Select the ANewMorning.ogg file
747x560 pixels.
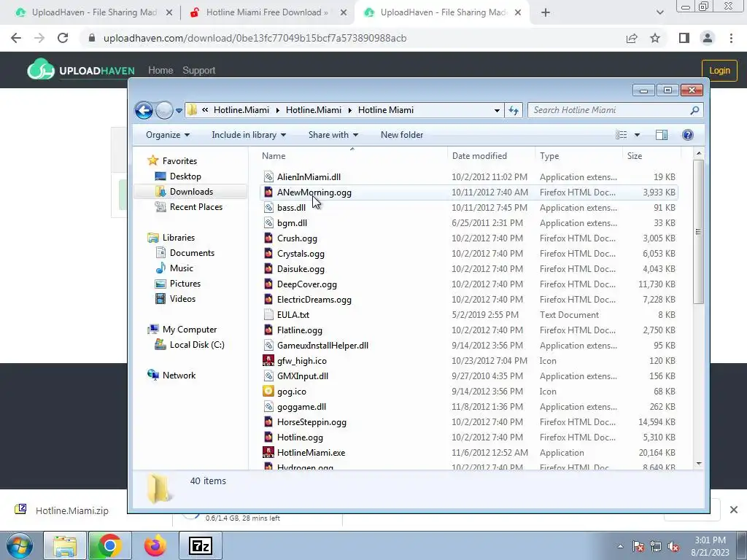314,192
